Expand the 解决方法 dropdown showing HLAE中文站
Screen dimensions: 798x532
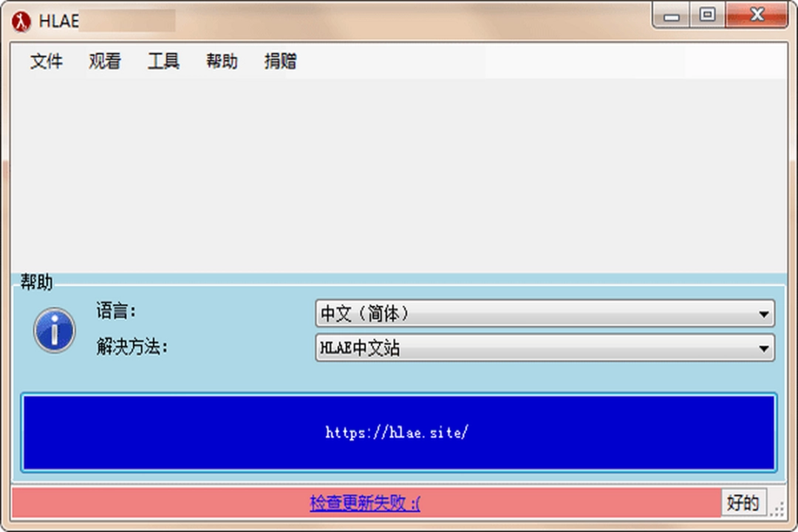pyautogui.click(x=545, y=348)
